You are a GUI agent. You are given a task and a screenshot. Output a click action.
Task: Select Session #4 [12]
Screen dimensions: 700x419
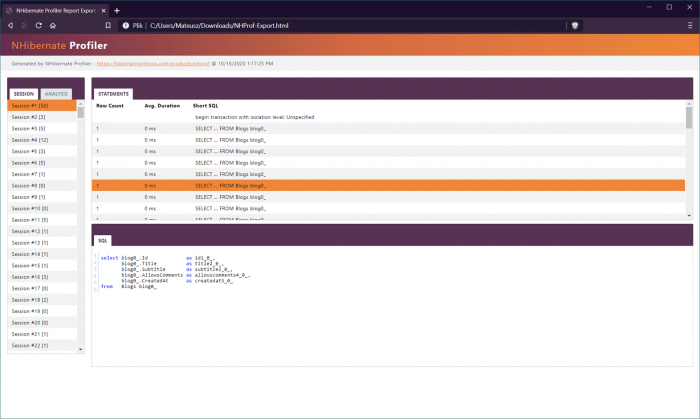coord(42,140)
